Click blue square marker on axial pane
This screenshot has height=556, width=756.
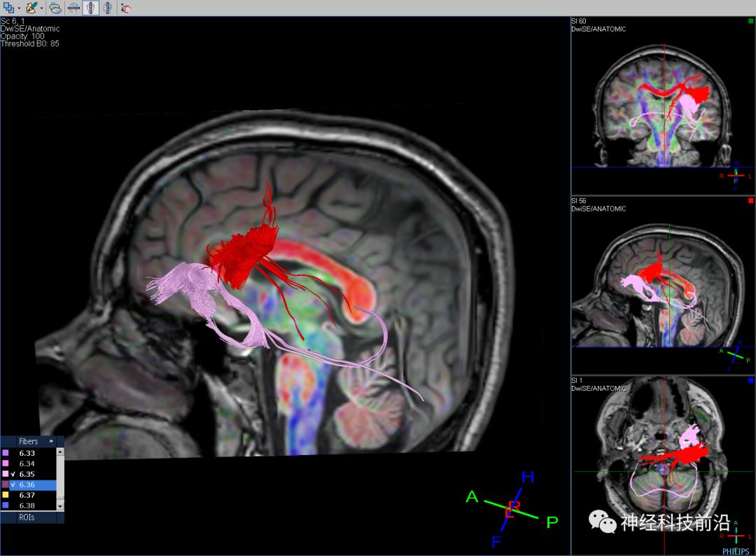(x=750, y=380)
